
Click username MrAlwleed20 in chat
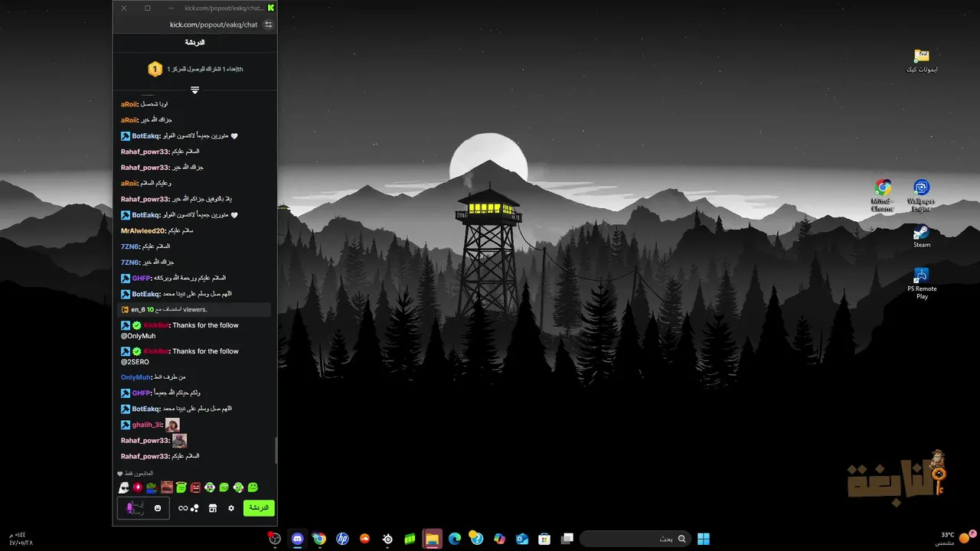(x=143, y=231)
